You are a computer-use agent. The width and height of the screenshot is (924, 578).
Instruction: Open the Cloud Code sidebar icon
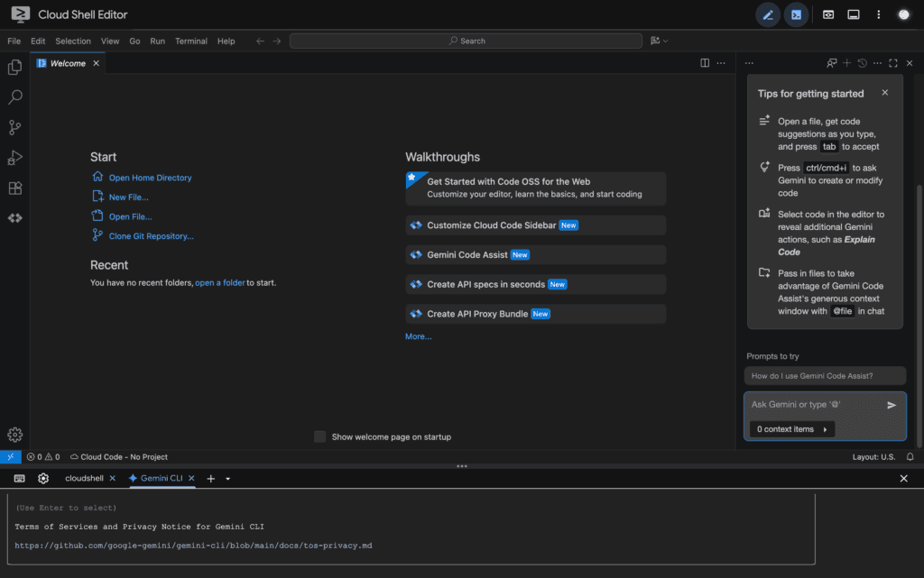point(14,218)
